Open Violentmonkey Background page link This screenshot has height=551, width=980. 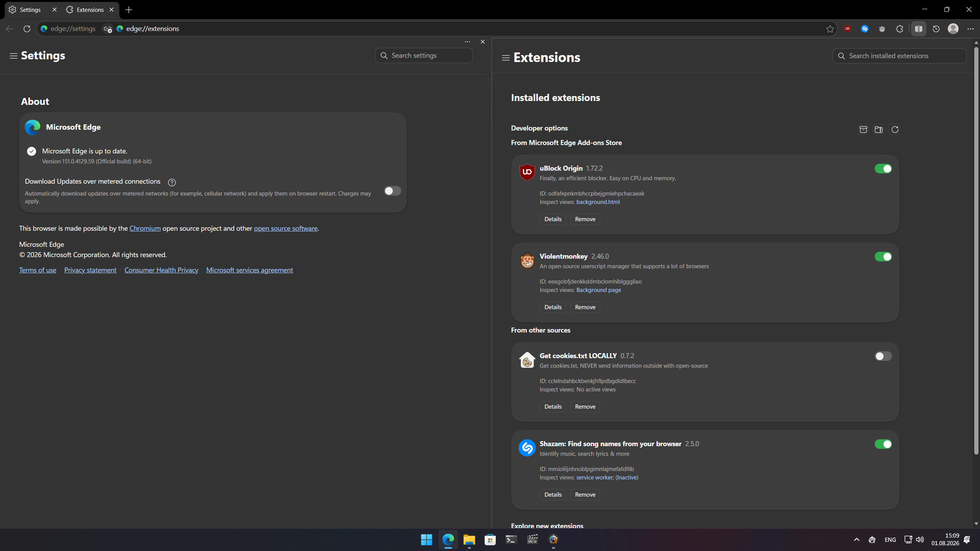coord(599,290)
